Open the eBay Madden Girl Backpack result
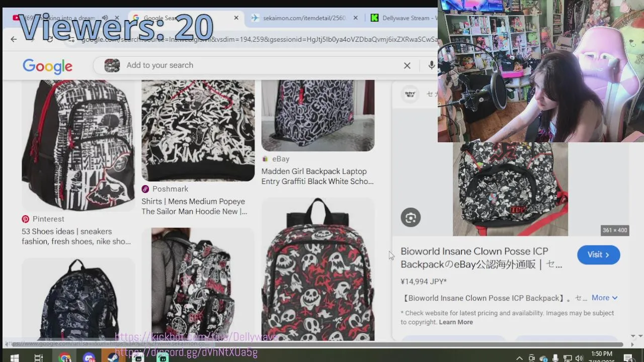The image size is (644, 362). point(317,176)
